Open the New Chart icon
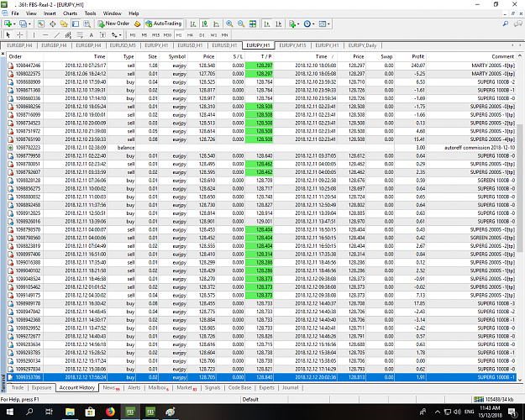 (8, 24)
